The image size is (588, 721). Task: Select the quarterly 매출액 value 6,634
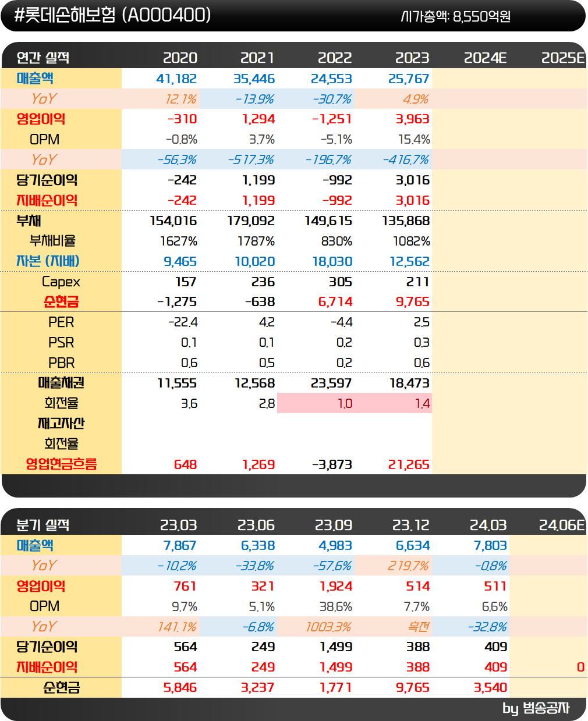[x=413, y=545]
